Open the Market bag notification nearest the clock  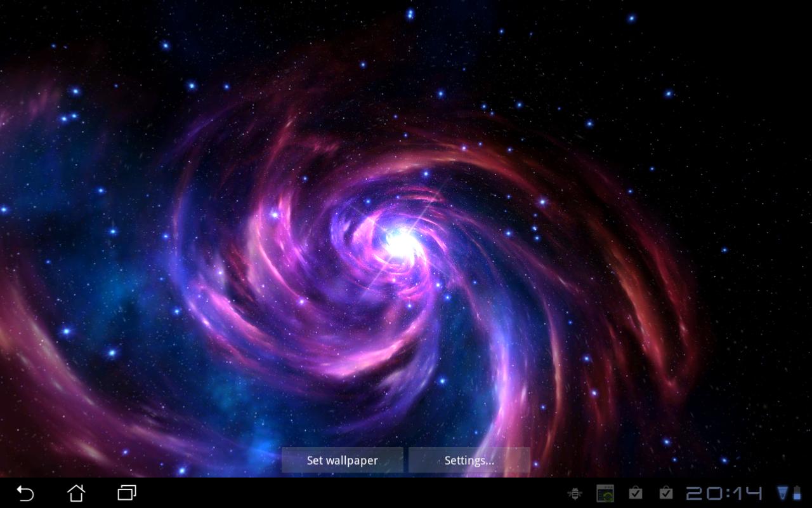point(665,493)
